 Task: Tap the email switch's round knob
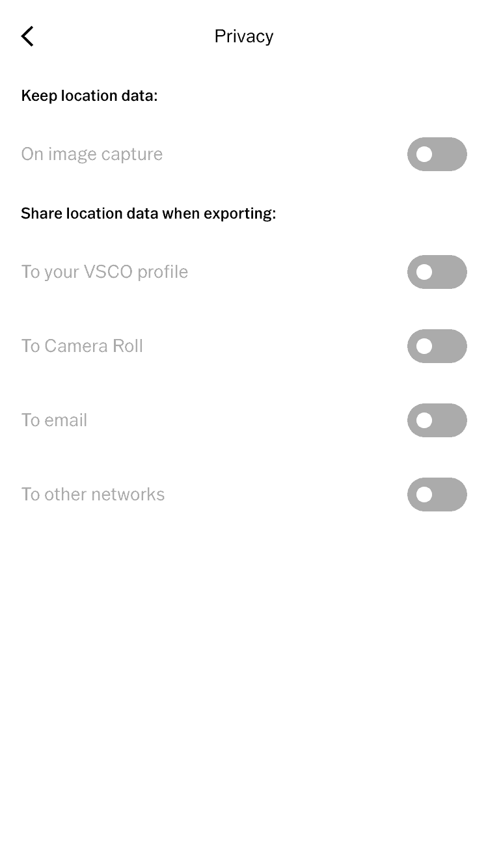(424, 420)
